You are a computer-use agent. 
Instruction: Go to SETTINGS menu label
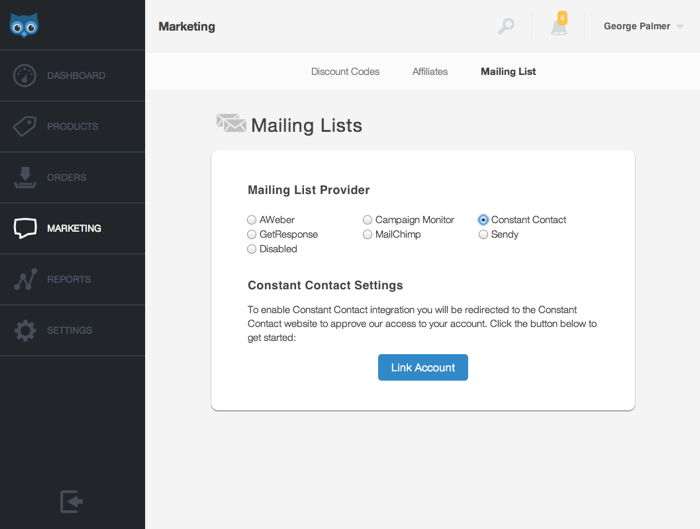(70, 330)
